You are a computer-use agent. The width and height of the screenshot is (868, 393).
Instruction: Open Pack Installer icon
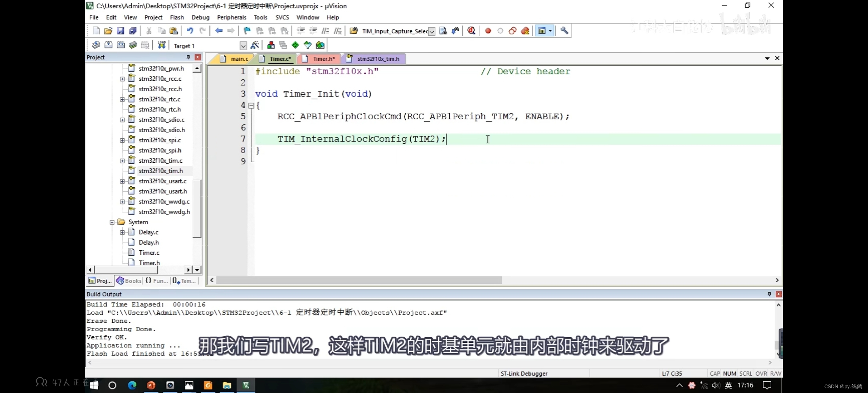click(x=320, y=45)
